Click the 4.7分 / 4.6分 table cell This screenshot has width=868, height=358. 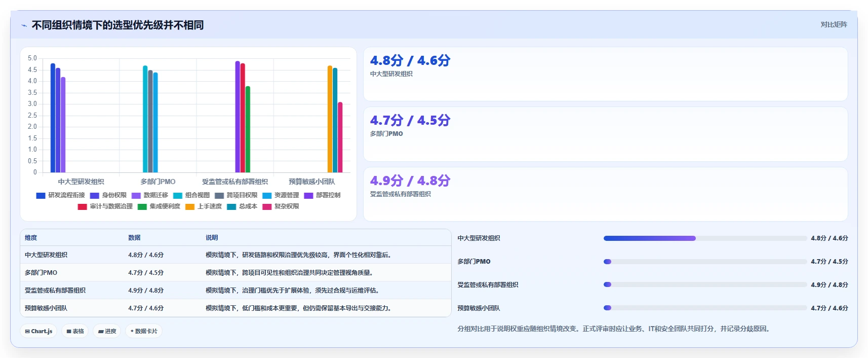click(x=146, y=308)
